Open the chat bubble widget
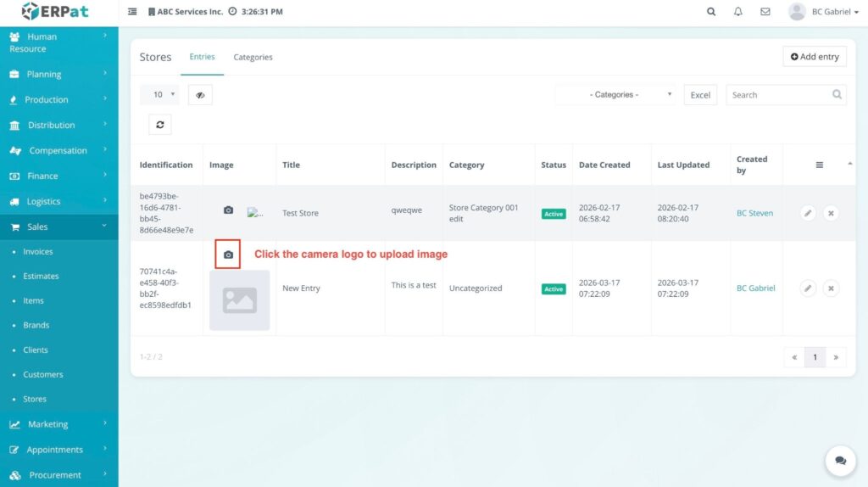 coord(840,461)
